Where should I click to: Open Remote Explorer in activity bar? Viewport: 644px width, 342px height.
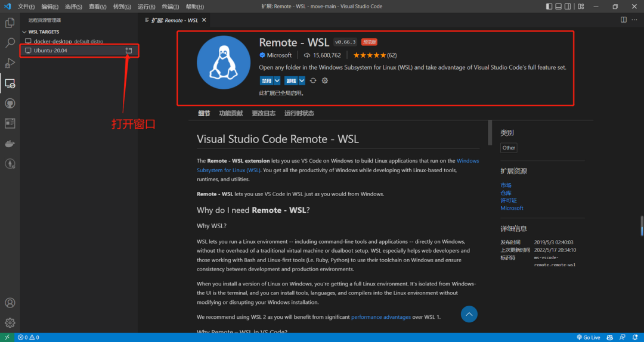tap(10, 83)
